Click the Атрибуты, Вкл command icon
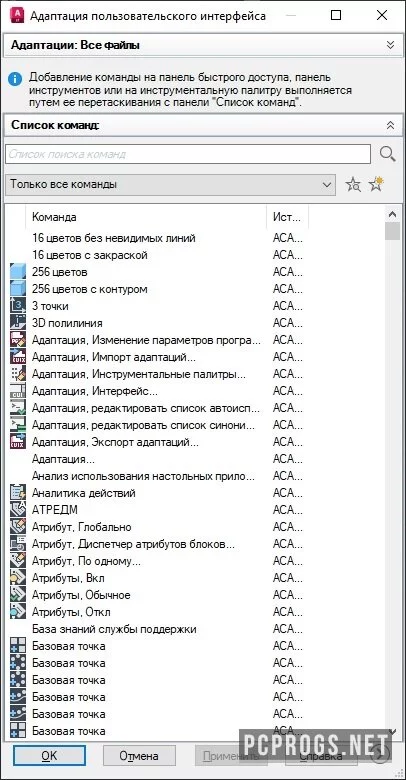Image resolution: width=406 pixels, height=780 pixels. pyautogui.click(x=18, y=578)
